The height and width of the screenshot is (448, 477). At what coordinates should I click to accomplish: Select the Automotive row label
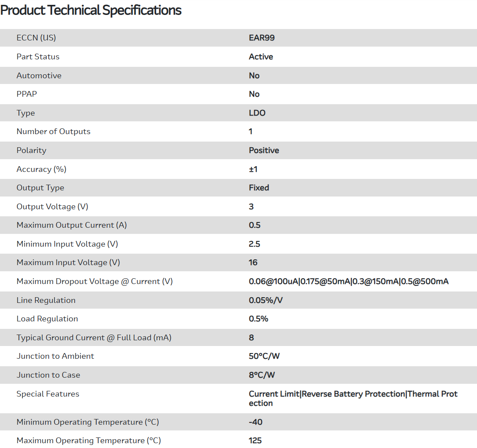(x=39, y=76)
